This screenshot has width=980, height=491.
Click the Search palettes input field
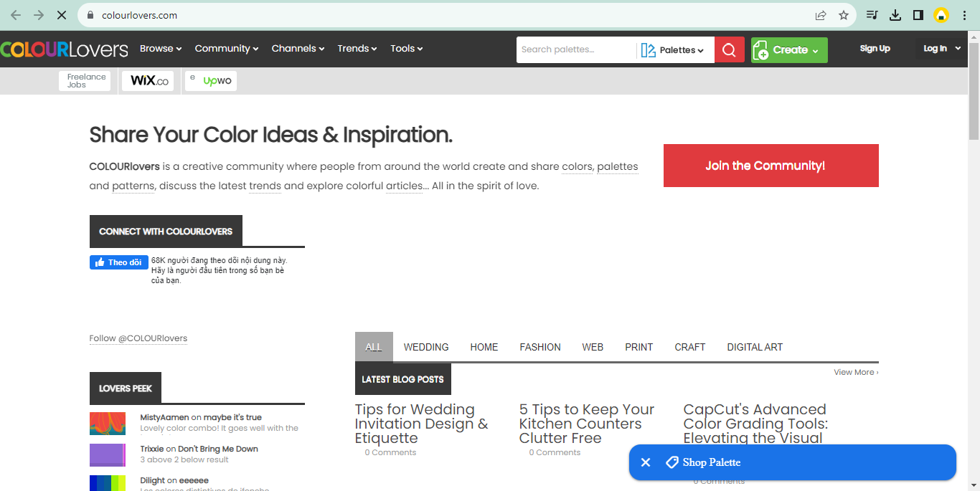pyautogui.click(x=576, y=49)
